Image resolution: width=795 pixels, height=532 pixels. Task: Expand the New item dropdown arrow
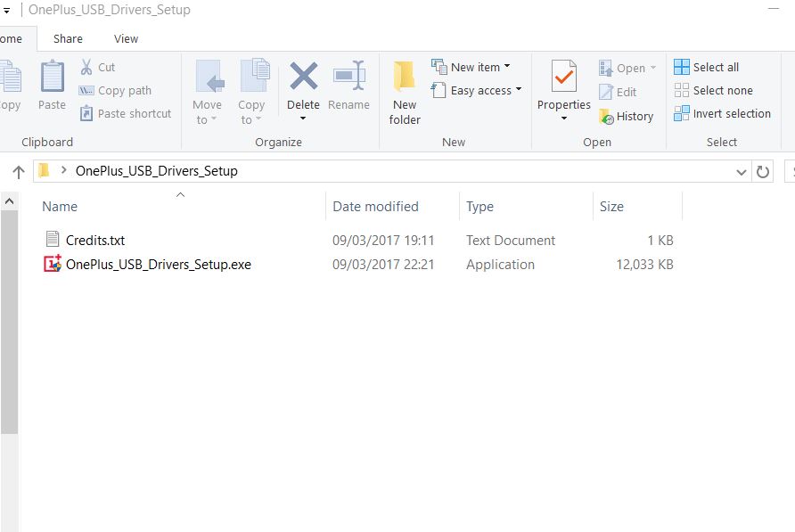507,67
